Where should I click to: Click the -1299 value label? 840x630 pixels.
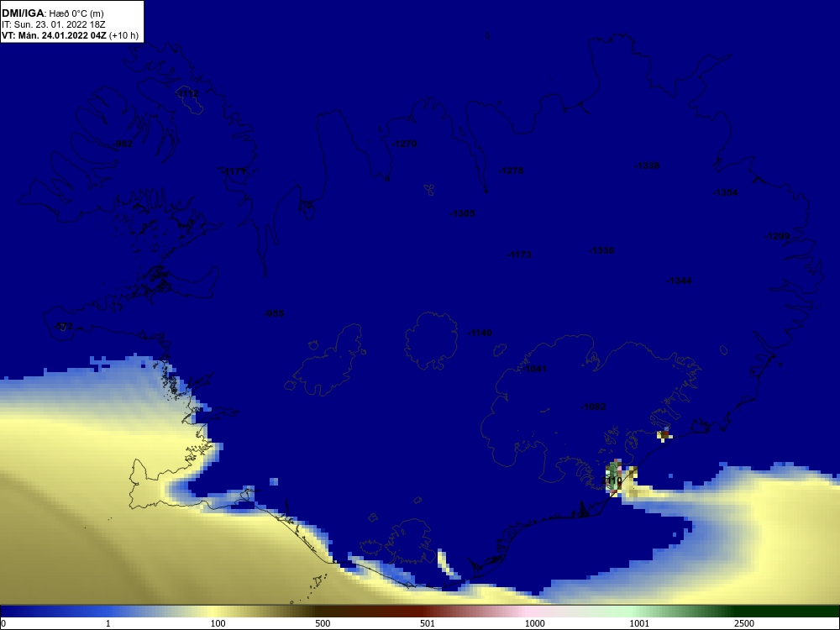point(777,236)
